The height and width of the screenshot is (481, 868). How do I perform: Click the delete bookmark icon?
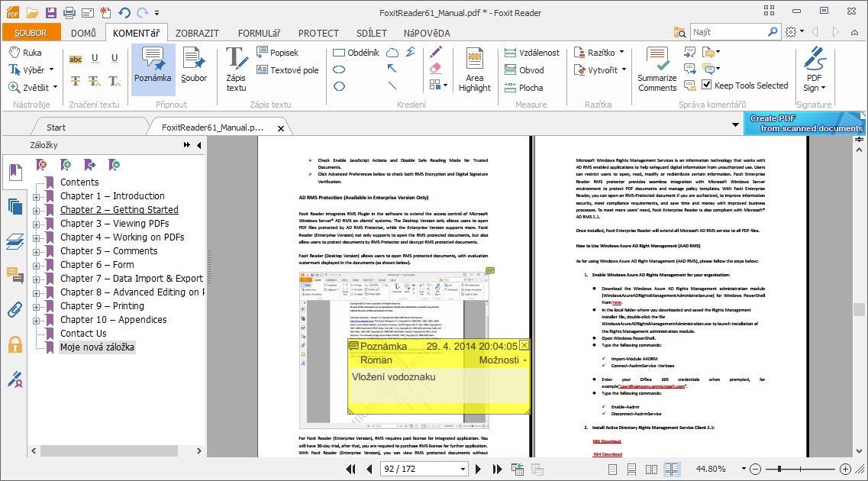[41, 164]
